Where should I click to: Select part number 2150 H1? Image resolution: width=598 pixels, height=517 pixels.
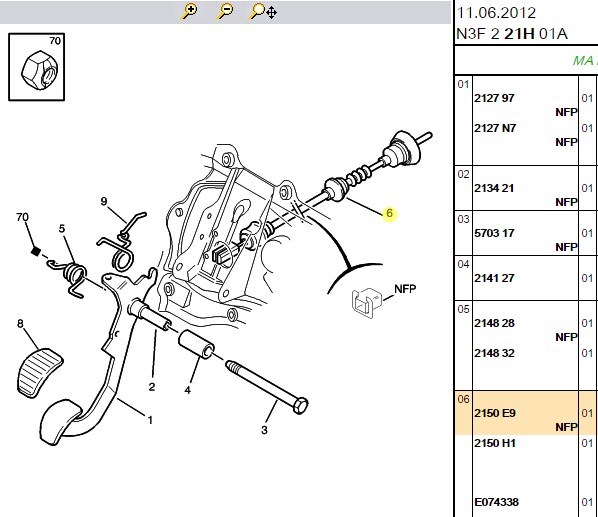point(495,443)
